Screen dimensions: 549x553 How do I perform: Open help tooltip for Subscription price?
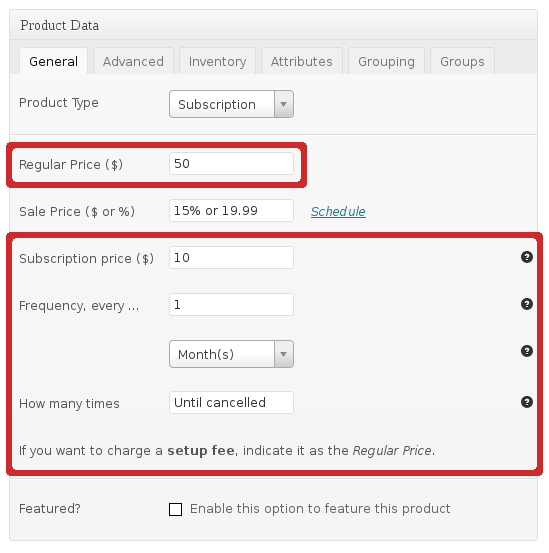(526, 257)
